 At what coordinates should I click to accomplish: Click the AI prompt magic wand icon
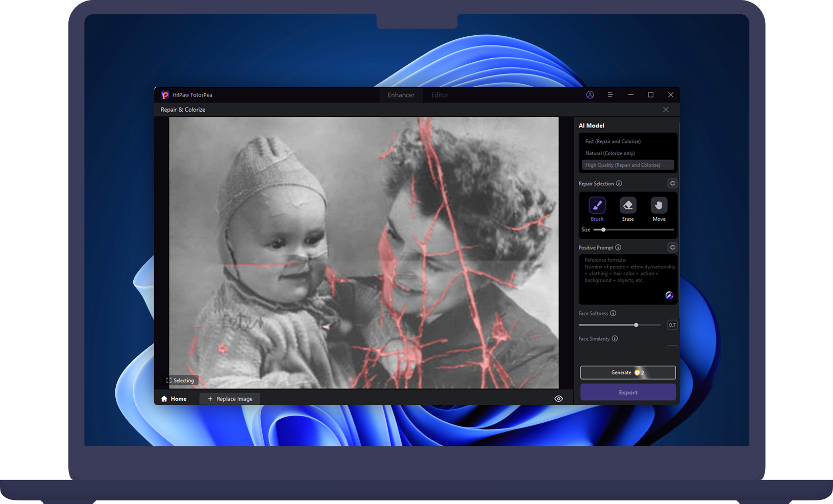click(669, 295)
